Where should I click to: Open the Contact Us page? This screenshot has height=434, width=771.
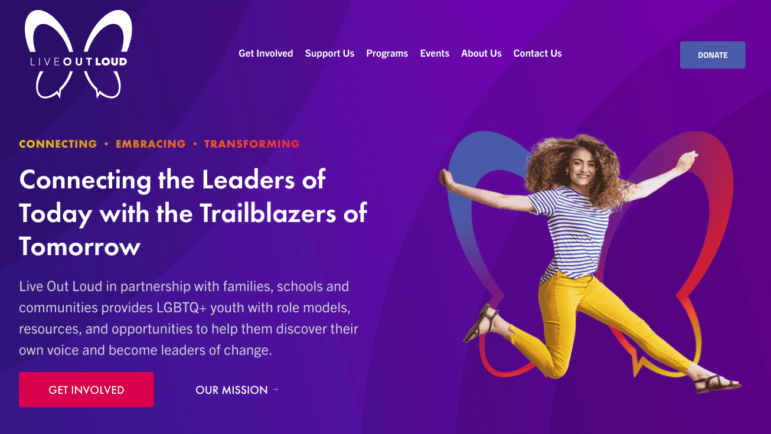tap(537, 53)
